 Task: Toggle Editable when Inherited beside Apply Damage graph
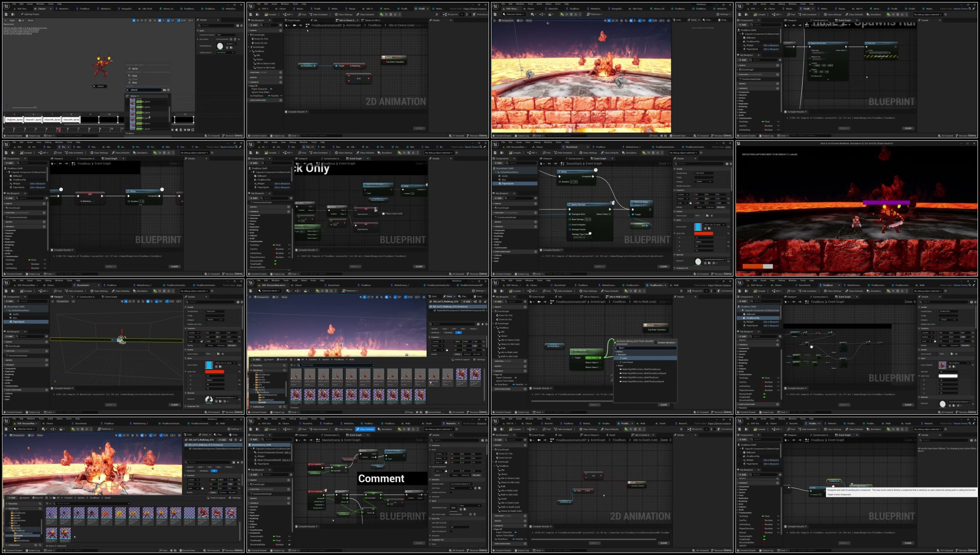click(x=696, y=186)
